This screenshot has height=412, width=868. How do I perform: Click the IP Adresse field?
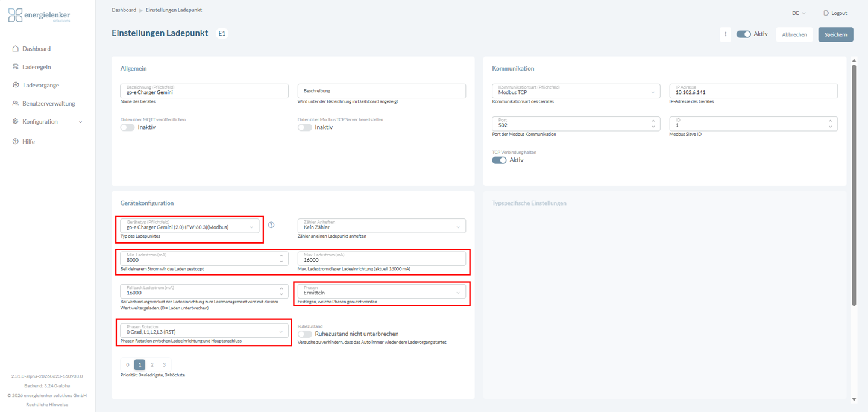point(753,90)
